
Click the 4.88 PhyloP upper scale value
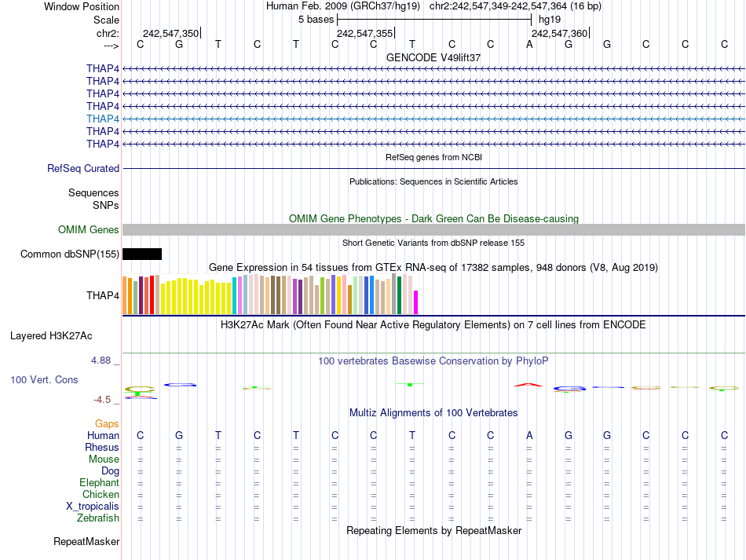[101, 361]
